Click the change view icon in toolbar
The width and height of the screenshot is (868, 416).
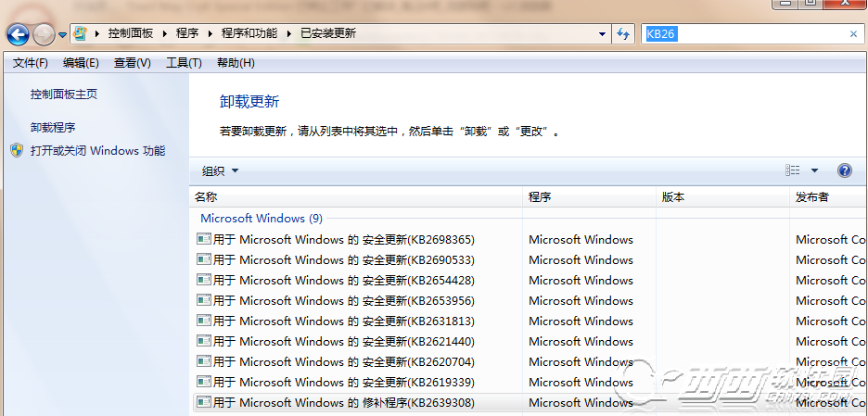(x=792, y=170)
